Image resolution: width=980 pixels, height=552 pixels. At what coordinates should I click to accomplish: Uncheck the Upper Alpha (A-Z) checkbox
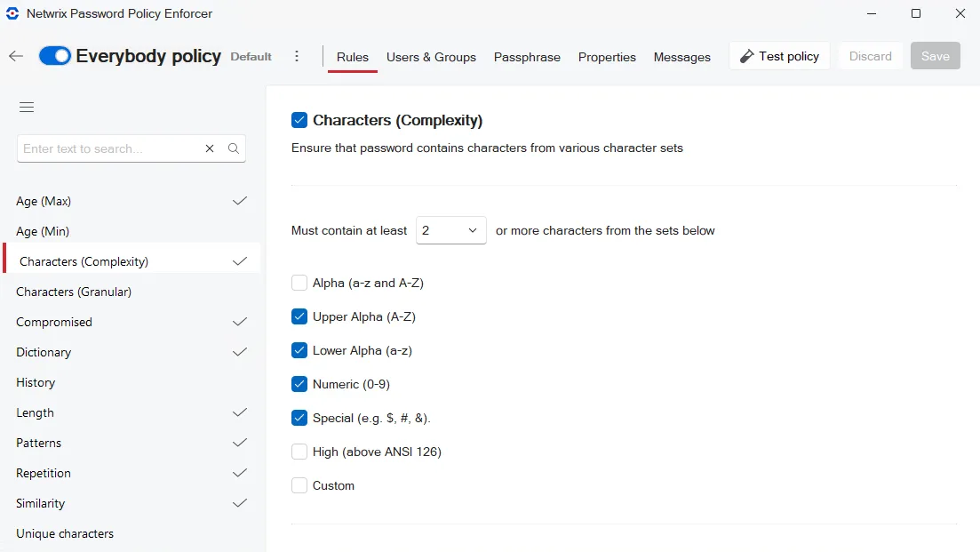coord(299,316)
